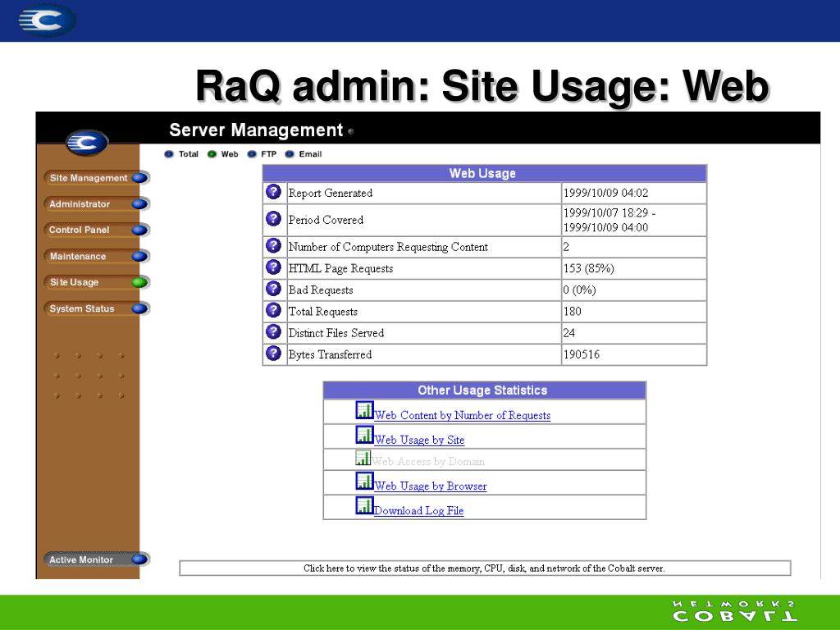Click green bullet next to Web
840x630 pixels.
212,154
